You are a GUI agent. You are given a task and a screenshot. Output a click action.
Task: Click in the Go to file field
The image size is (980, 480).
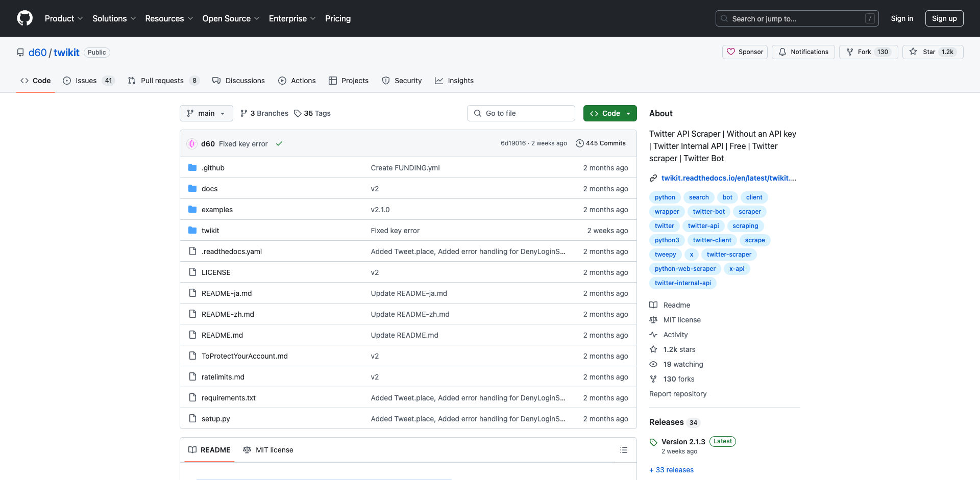[521, 113]
